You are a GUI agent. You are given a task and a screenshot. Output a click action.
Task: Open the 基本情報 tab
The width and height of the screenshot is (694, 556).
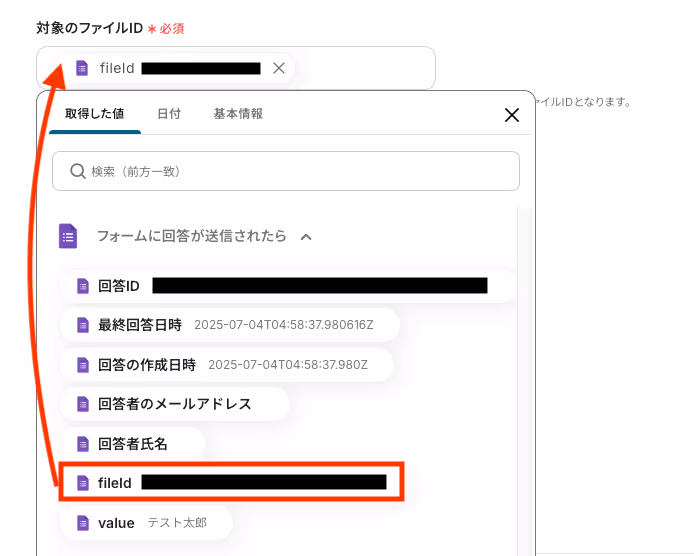tap(238, 114)
